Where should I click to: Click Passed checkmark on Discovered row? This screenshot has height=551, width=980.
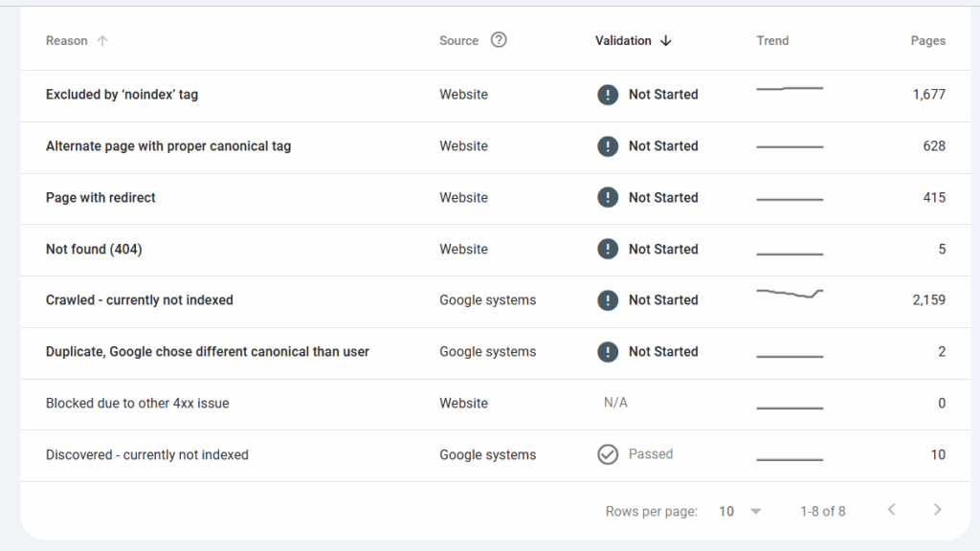[608, 454]
